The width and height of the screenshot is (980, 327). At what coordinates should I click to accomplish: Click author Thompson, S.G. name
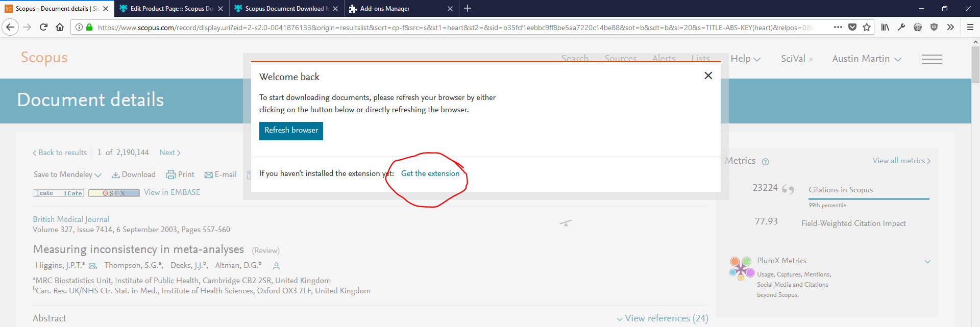coord(132,265)
